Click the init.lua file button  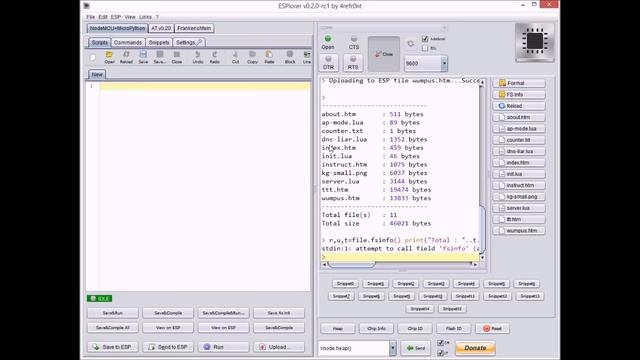point(519,174)
